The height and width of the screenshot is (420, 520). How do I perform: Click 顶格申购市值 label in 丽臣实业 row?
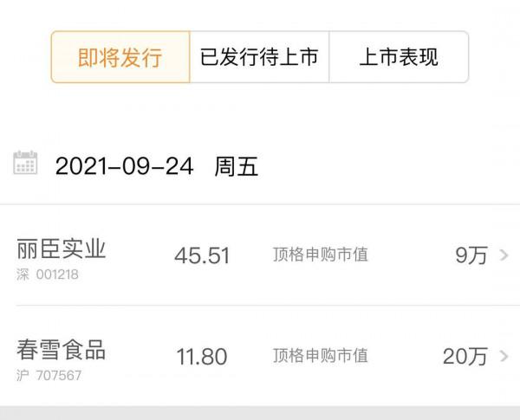pyautogui.click(x=321, y=255)
